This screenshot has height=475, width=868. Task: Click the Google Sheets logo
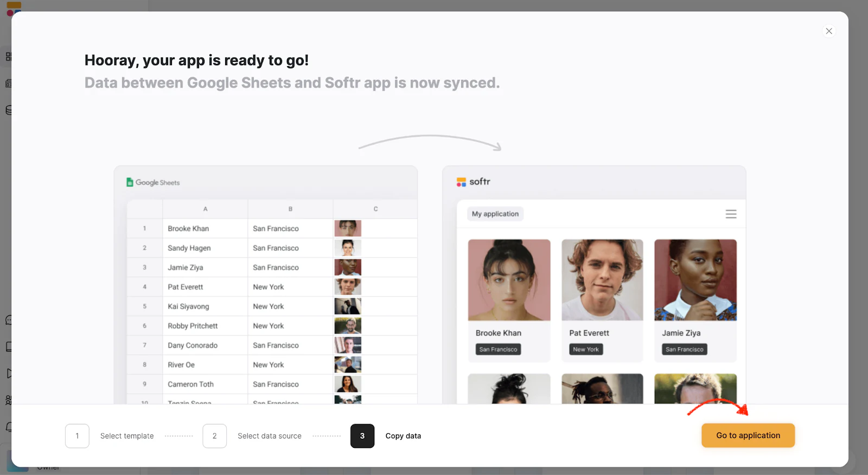153,182
